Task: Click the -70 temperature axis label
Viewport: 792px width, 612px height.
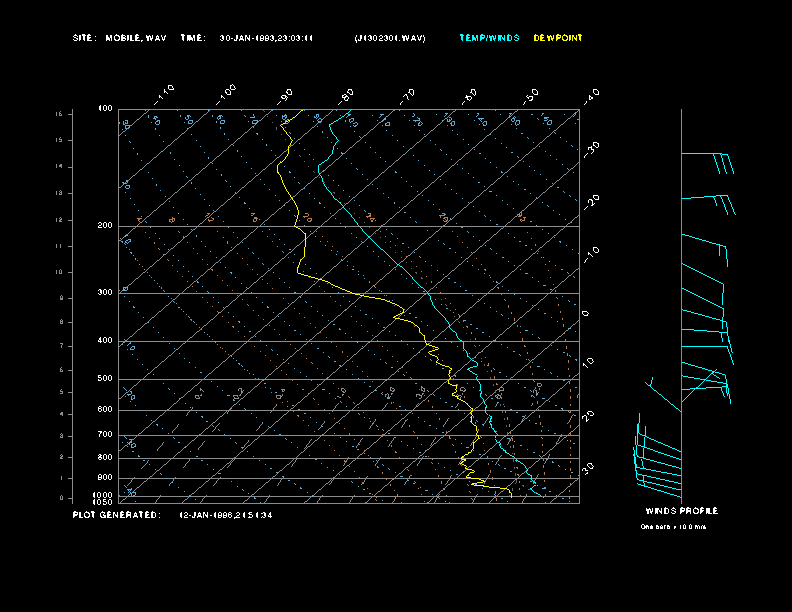Action: pyautogui.click(x=407, y=96)
